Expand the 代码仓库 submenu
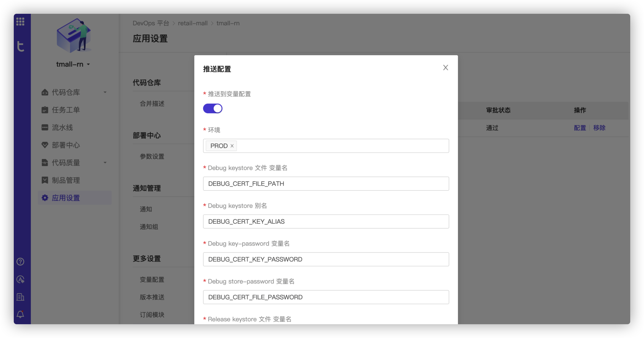Viewport: 644px width, 338px height. coord(105,92)
